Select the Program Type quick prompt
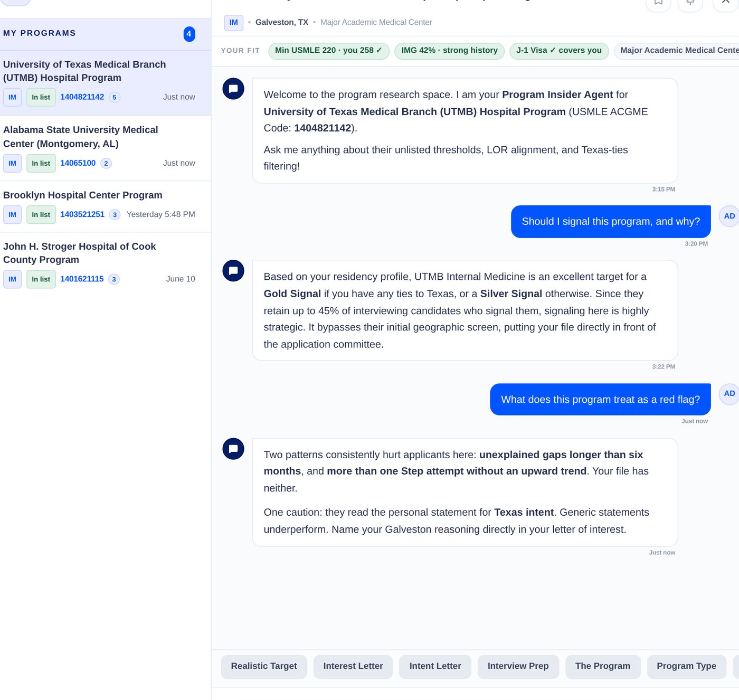The image size is (739, 700). 687,666
